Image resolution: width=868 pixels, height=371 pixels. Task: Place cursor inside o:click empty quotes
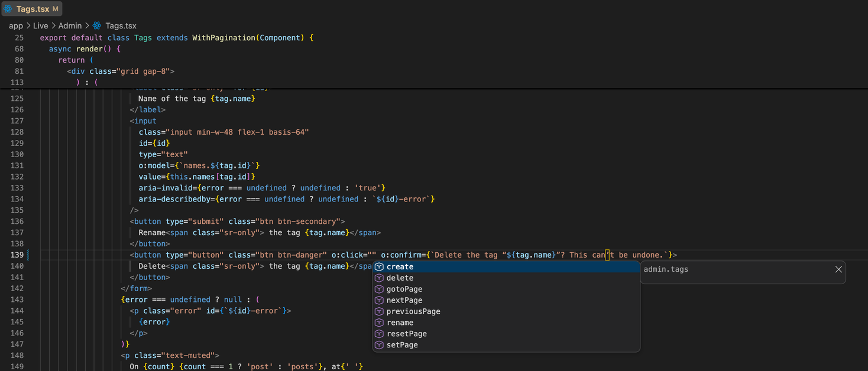pyautogui.click(x=372, y=256)
